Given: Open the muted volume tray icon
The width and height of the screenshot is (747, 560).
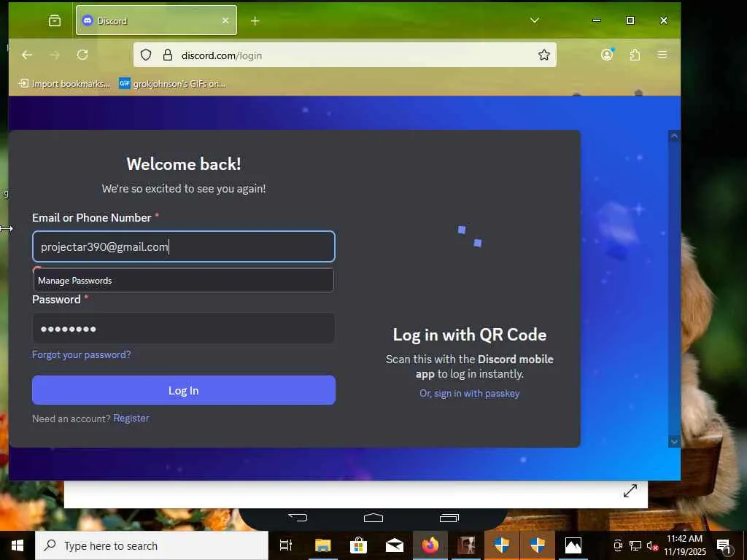Looking at the screenshot, I should pyautogui.click(x=651, y=545).
